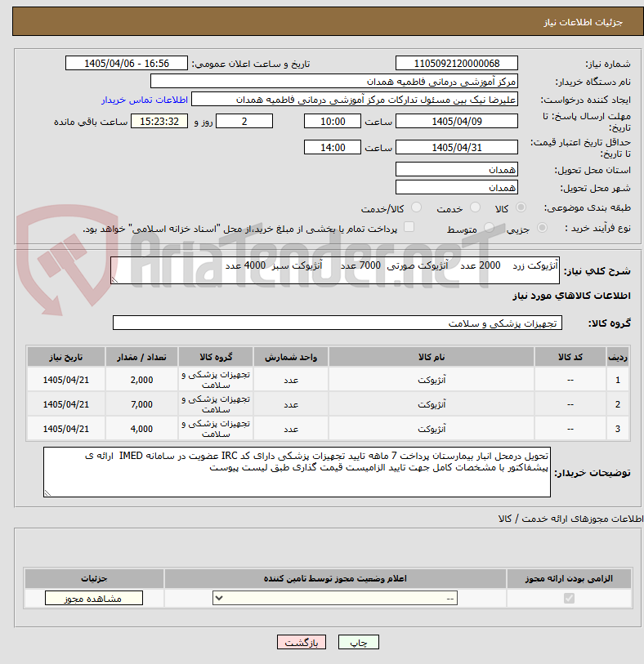Toggle the Islamic treasury payment checkbox
Image resolution: width=644 pixels, height=664 pixels.
click(409, 227)
